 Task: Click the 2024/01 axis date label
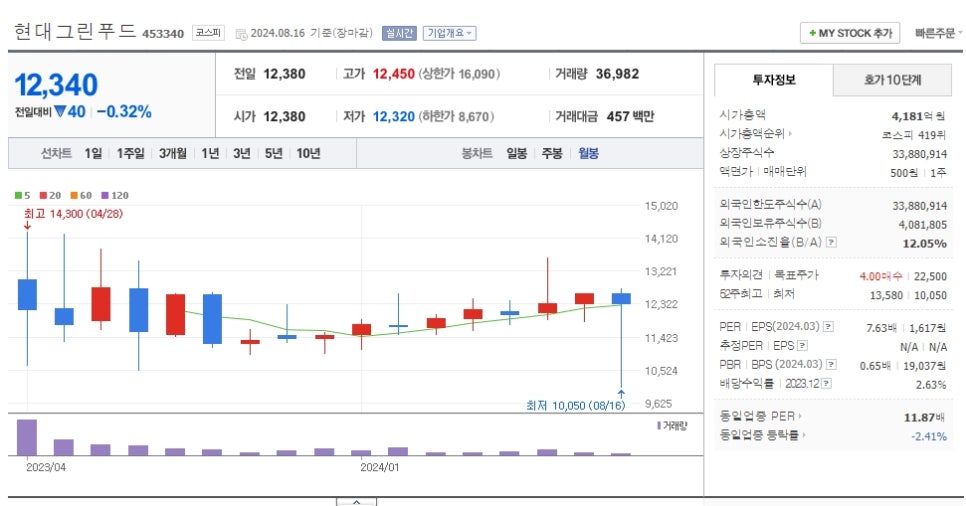point(380,467)
